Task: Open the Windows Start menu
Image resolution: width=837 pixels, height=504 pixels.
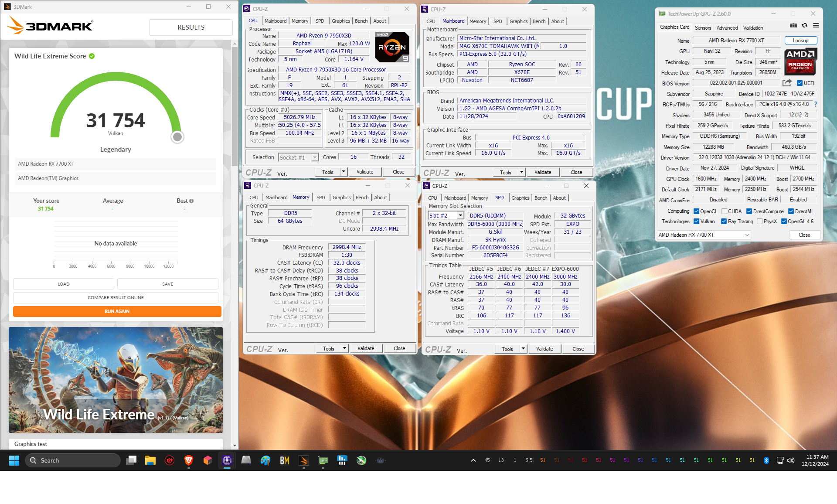Action: click(x=14, y=460)
